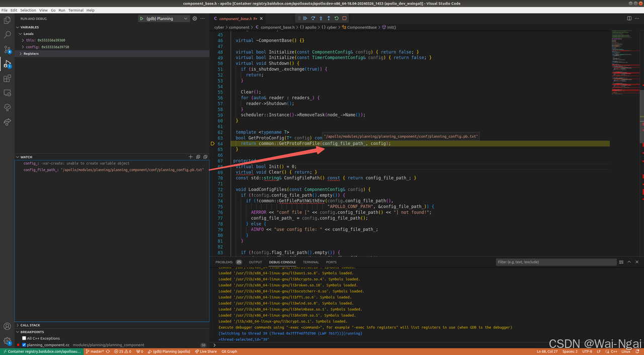Click the Step Into debug icon
The width and height of the screenshot is (644, 355).
pyautogui.click(x=320, y=18)
